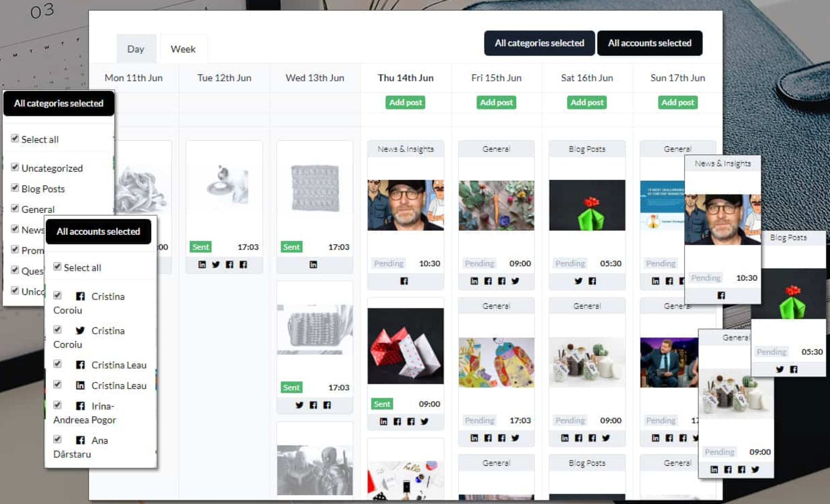The width and height of the screenshot is (830, 504).
Task: Click the Twitter icon on Saturday's 05:30 pending post
Action: (x=578, y=281)
